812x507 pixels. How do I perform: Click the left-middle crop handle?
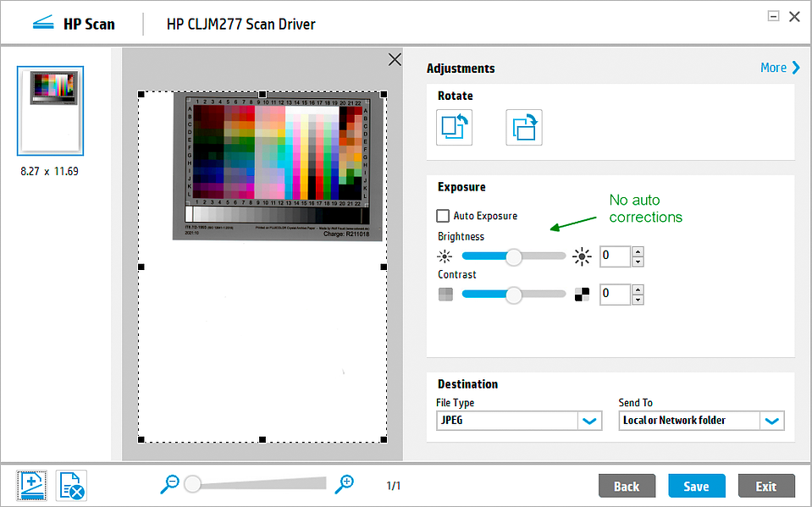[141, 267]
